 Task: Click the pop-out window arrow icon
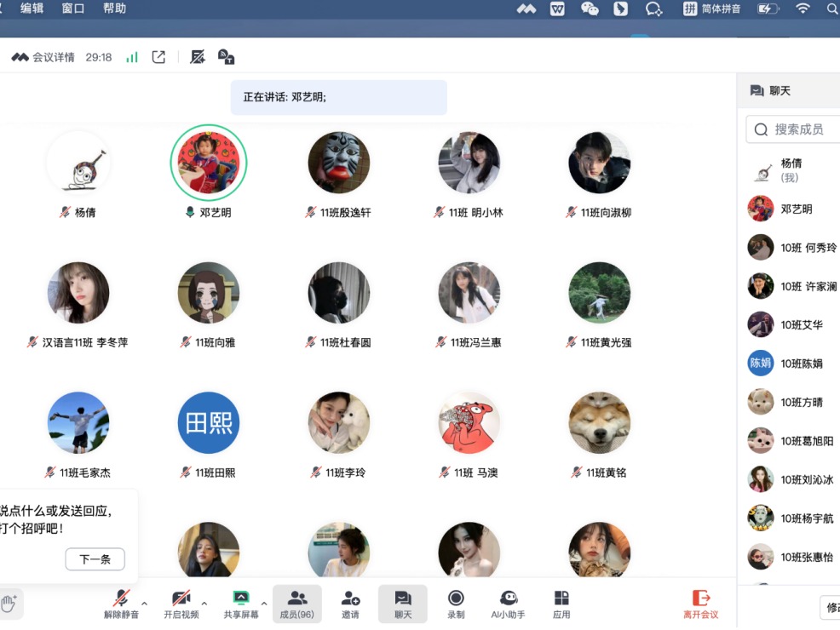pos(158,57)
